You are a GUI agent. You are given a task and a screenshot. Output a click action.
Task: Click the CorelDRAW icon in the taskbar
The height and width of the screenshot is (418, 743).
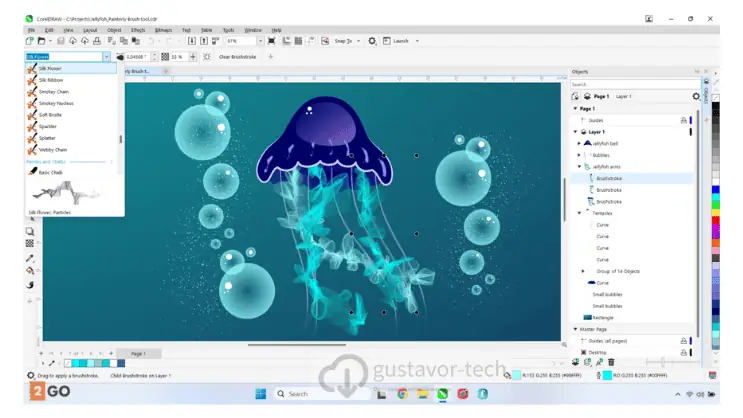(x=443, y=394)
